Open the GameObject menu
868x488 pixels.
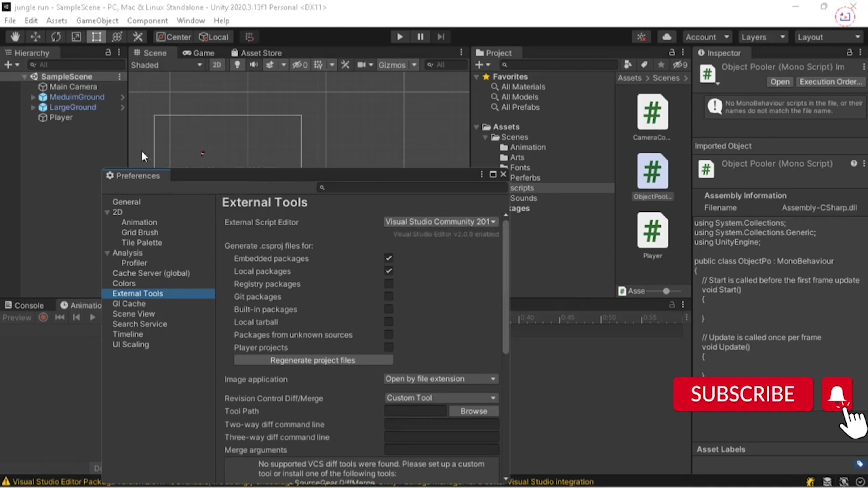97,21
